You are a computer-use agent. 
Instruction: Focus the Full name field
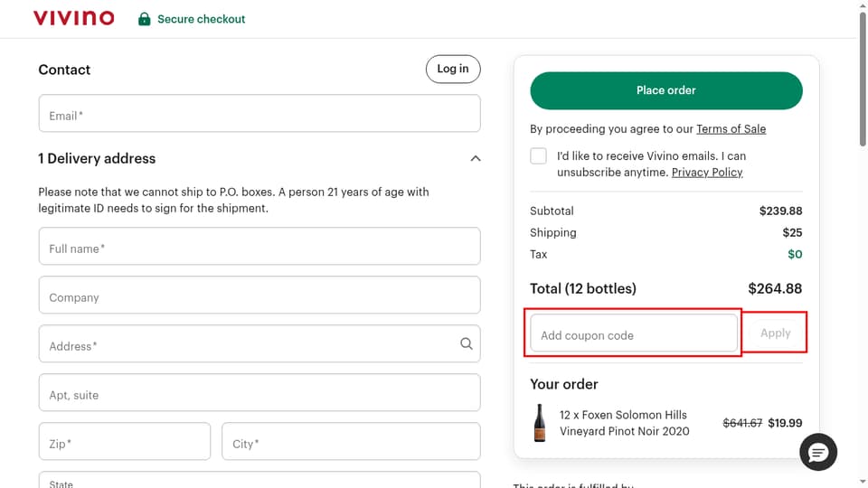click(259, 246)
